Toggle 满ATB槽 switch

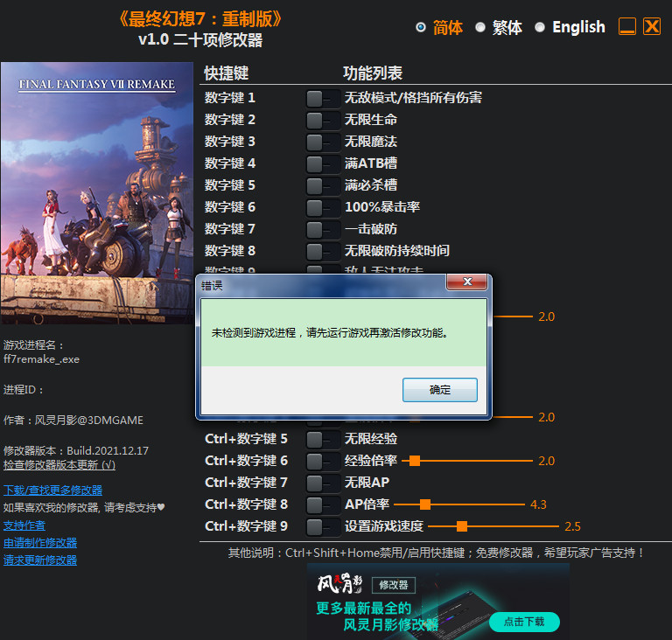coord(323,164)
